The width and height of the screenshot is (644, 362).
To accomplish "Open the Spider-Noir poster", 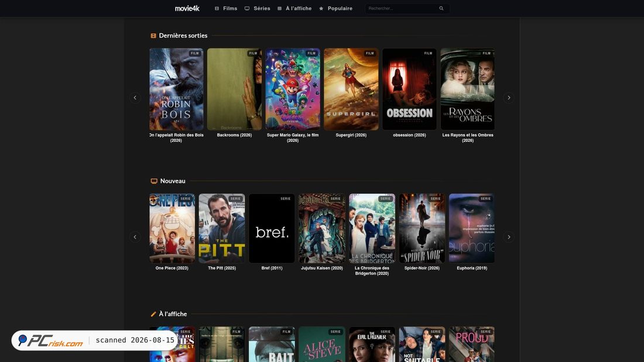I will tap(422, 228).
